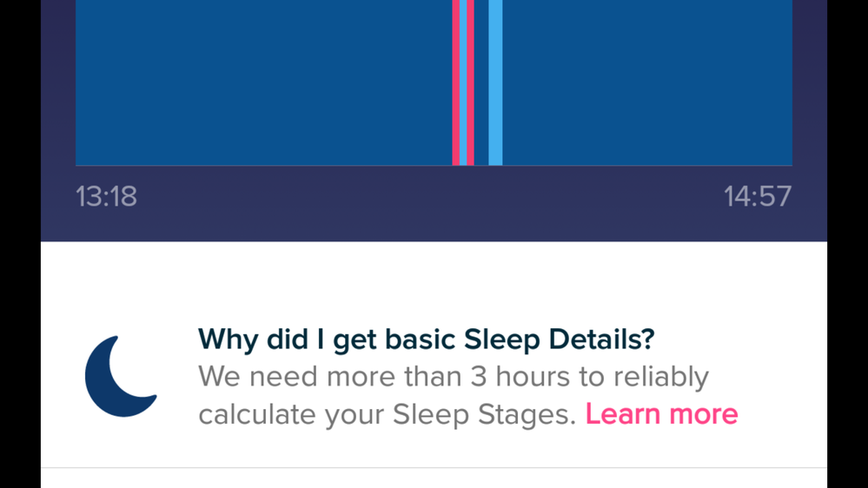This screenshot has height=488, width=868.
Task: Tap dark gap between pink and wide light-blue bars
Action: (480, 82)
